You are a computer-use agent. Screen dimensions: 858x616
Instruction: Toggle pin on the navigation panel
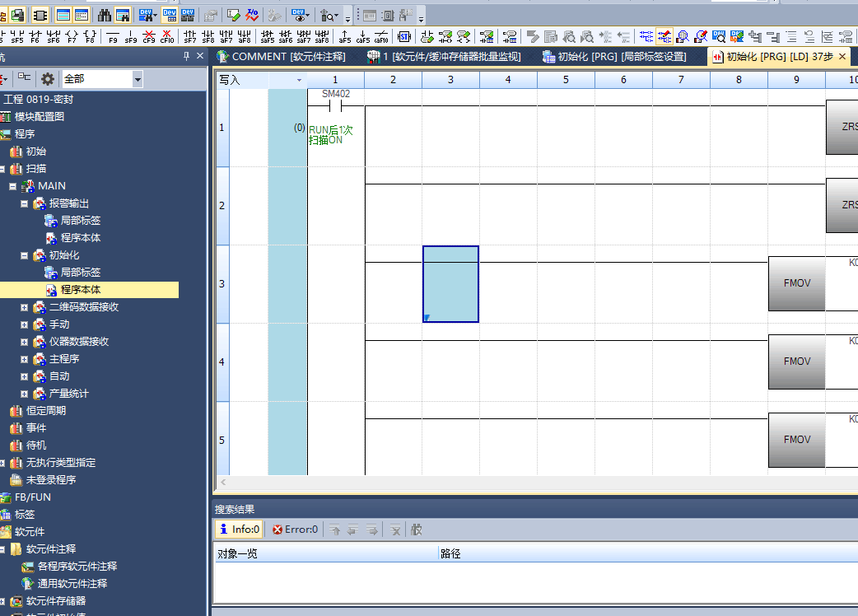186,56
